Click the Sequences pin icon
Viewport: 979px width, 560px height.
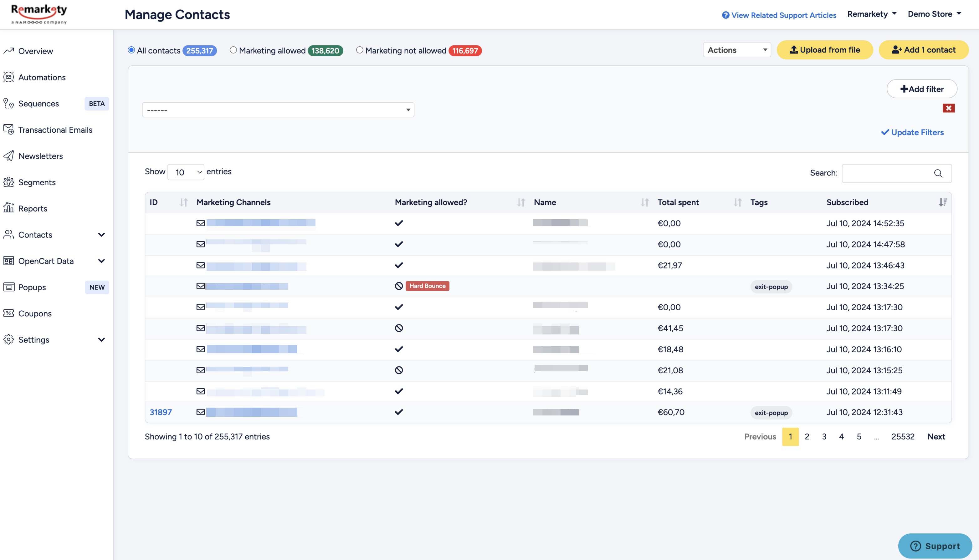click(x=8, y=103)
